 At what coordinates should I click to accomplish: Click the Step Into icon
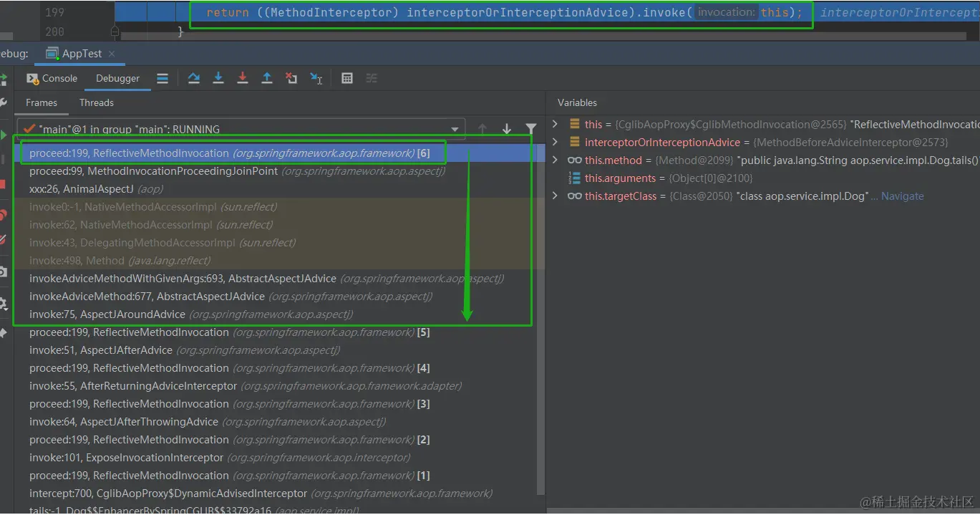click(218, 78)
